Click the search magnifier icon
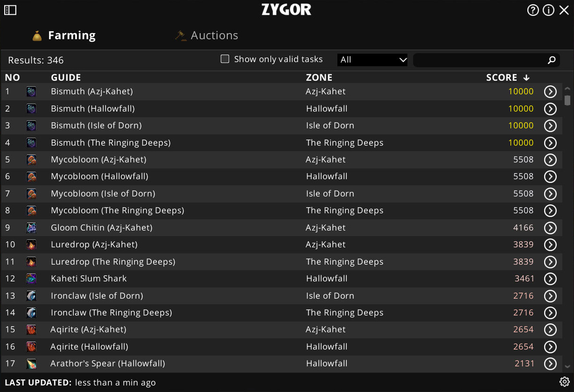This screenshot has height=392, width=574. (552, 60)
